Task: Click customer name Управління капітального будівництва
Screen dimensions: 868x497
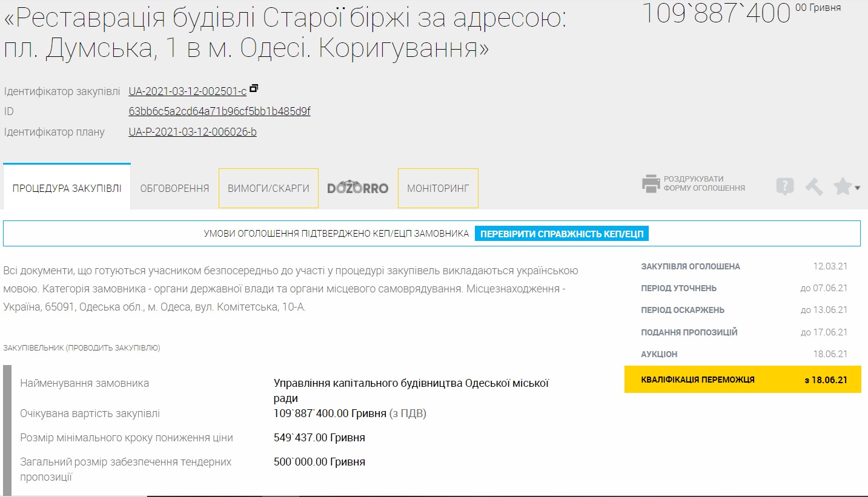Action: click(411, 383)
